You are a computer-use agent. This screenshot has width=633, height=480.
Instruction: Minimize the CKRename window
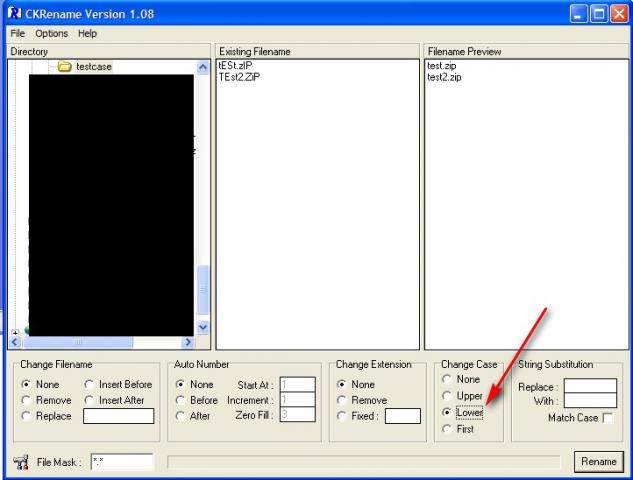click(579, 14)
